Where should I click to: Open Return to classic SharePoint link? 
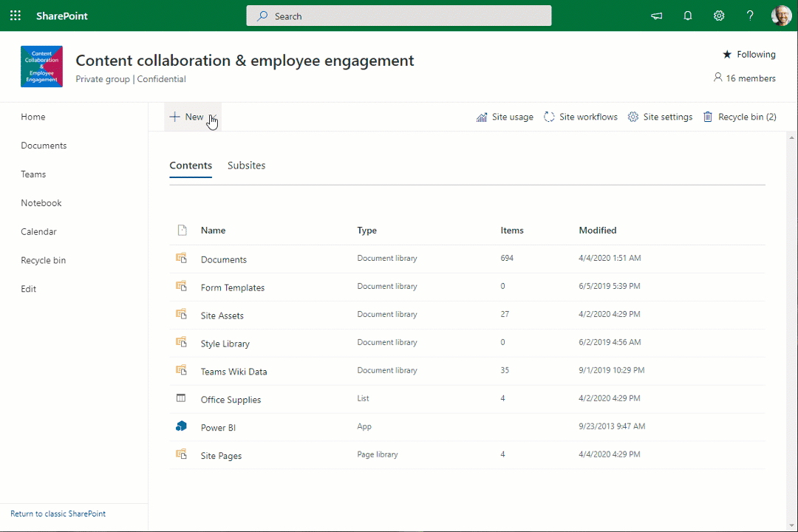coord(58,513)
